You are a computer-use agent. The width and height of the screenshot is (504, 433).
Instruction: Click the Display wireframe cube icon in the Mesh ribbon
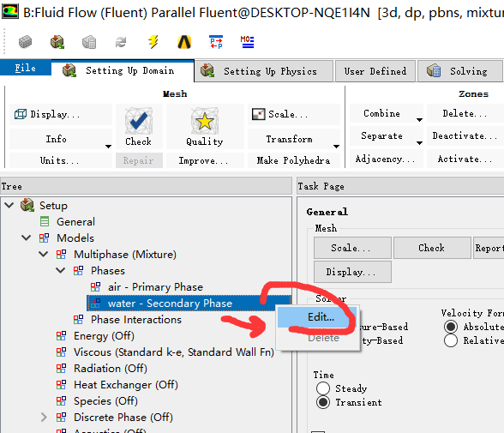(x=21, y=114)
